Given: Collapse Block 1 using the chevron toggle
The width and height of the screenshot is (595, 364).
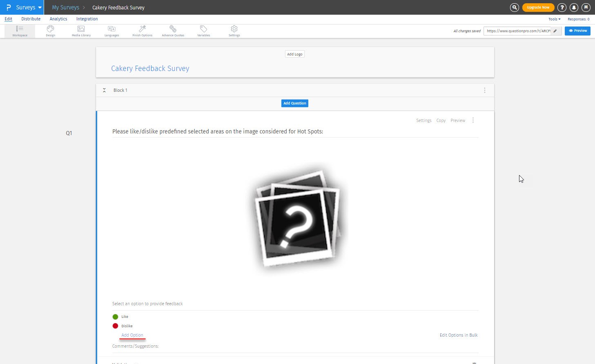Looking at the screenshot, I should point(104,90).
